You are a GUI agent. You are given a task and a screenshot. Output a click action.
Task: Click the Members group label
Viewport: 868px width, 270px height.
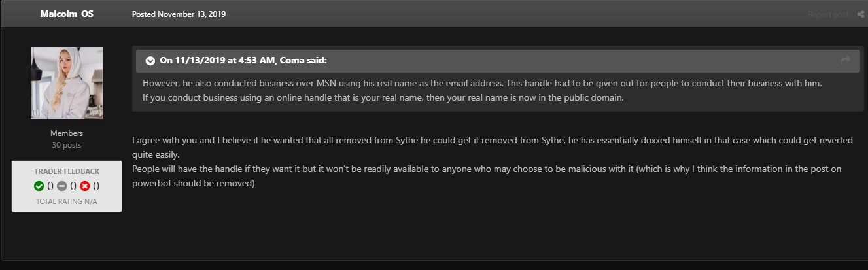67,133
